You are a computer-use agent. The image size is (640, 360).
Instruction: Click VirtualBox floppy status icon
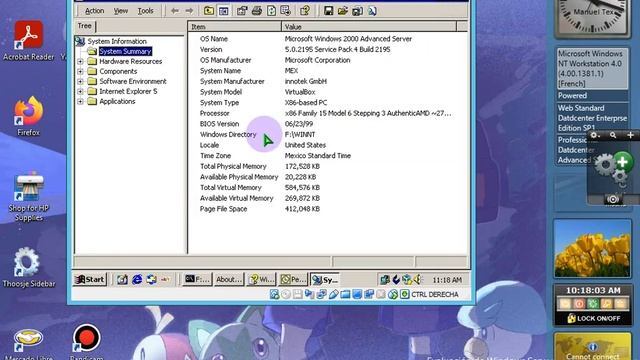coord(298,294)
